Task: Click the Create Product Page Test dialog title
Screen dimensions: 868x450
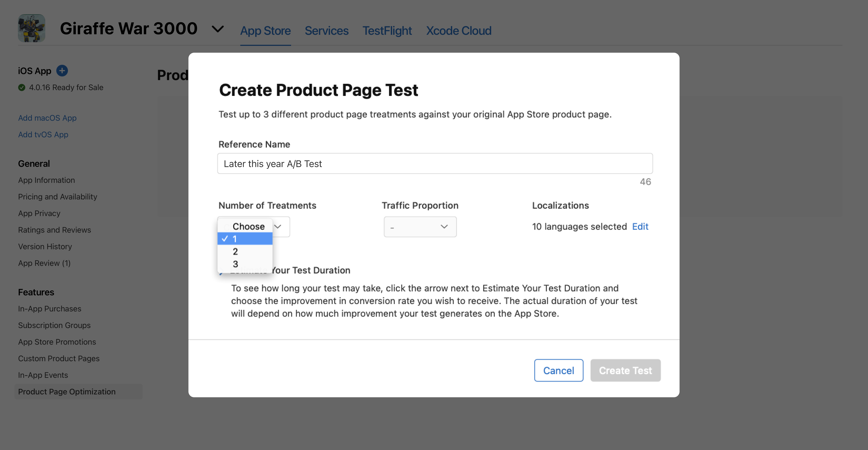Action: pyautogui.click(x=318, y=90)
